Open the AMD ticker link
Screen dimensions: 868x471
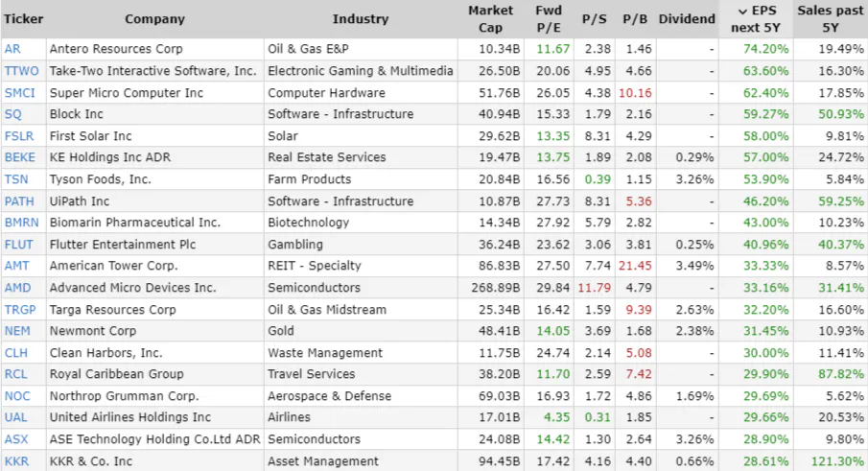pyautogui.click(x=17, y=288)
